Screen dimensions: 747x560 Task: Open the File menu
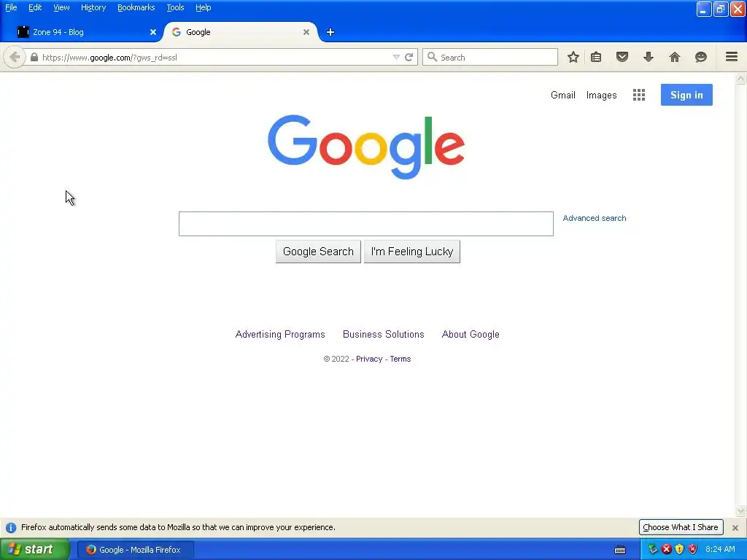(x=11, y=7)
